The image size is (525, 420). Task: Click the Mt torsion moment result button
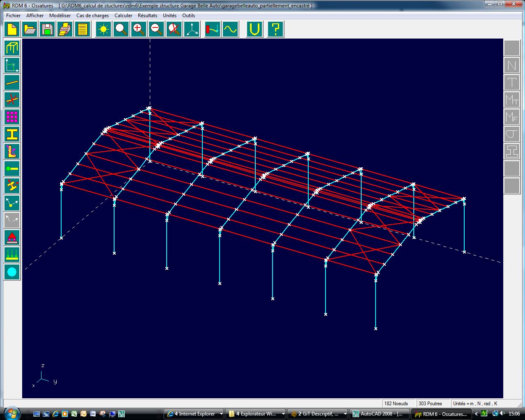click(512, 100)
